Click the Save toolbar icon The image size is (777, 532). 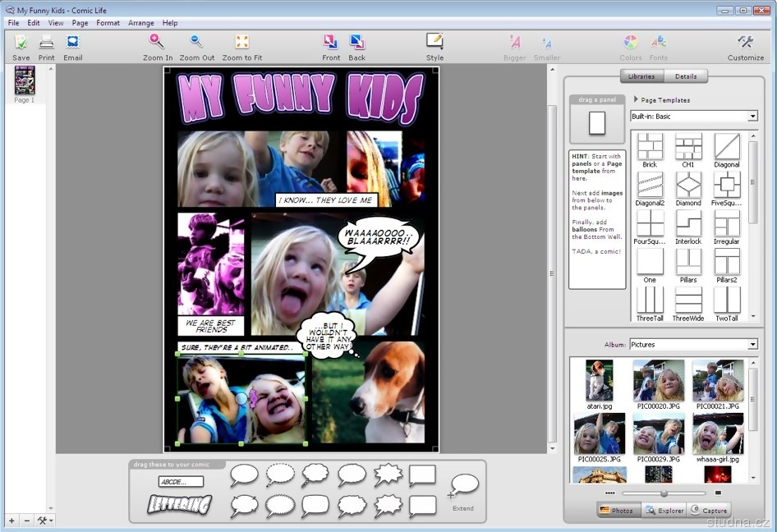coord(21,43)
